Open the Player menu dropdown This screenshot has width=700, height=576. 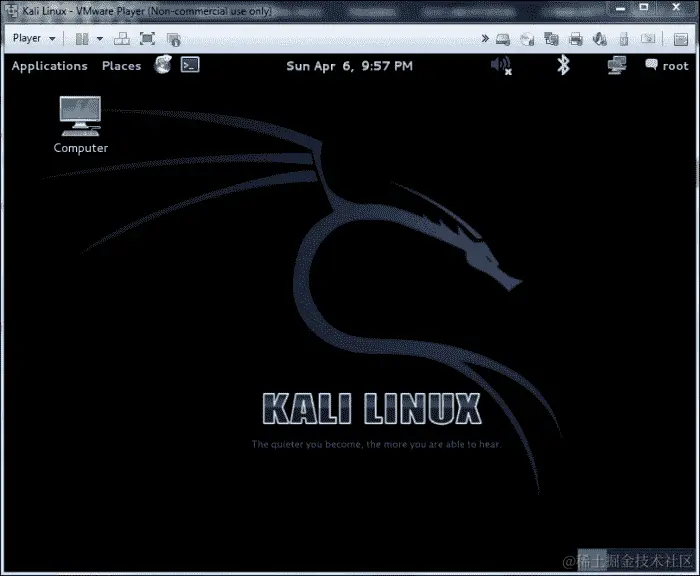click(34, 38)
